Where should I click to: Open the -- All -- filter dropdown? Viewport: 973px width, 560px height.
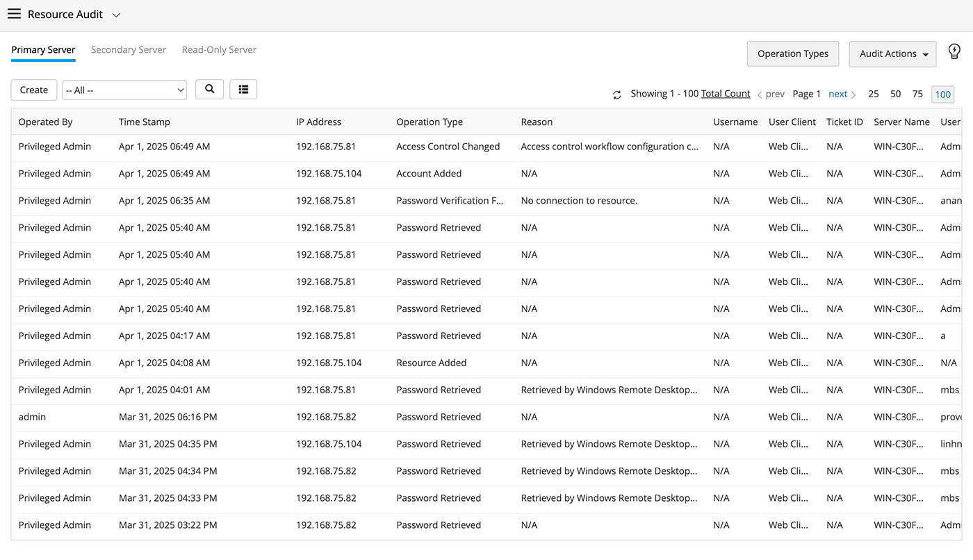124,90
